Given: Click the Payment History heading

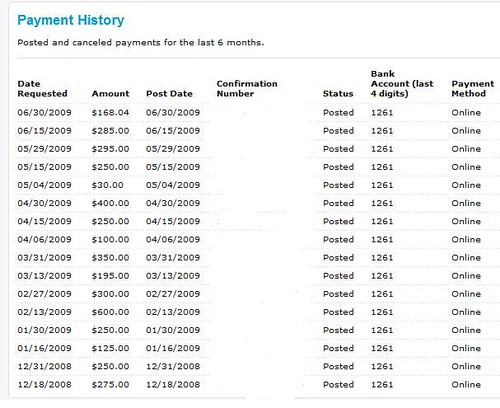Looking at the screenshot, I should click(x=71, y=20).
